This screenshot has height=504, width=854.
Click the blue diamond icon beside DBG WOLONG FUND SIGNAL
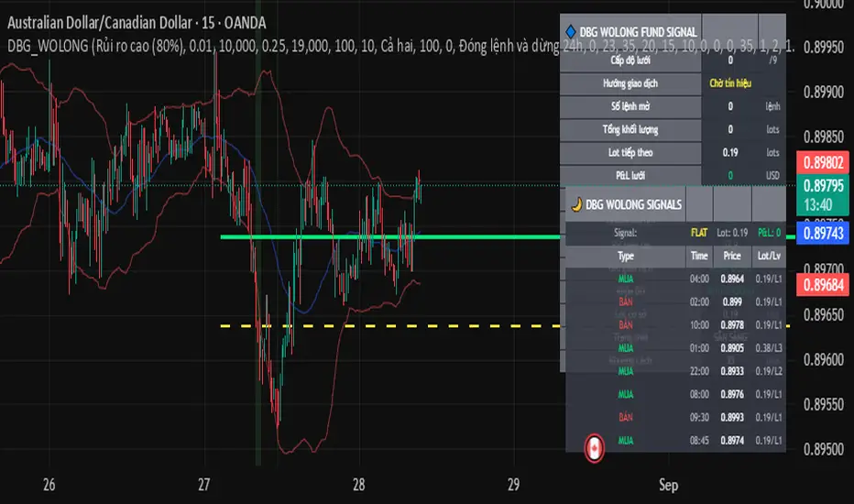click(x=570, y=31)
